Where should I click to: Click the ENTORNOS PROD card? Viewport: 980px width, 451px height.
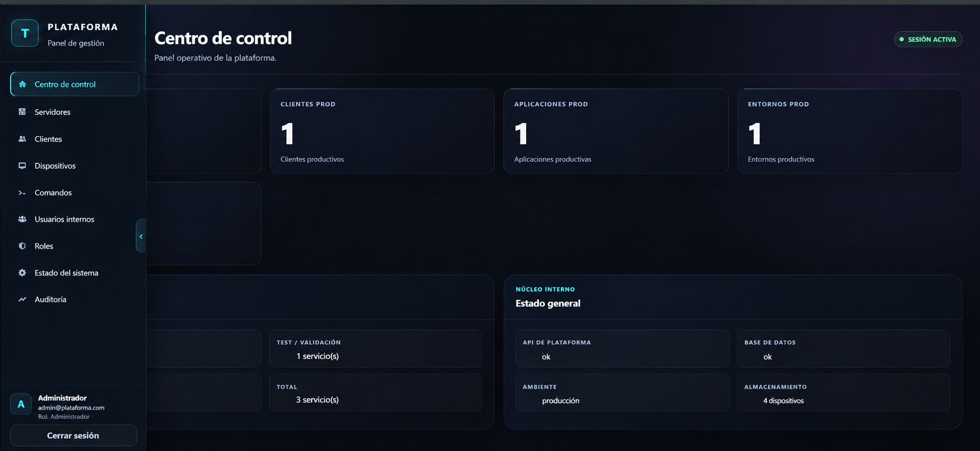tap(850, 131)
